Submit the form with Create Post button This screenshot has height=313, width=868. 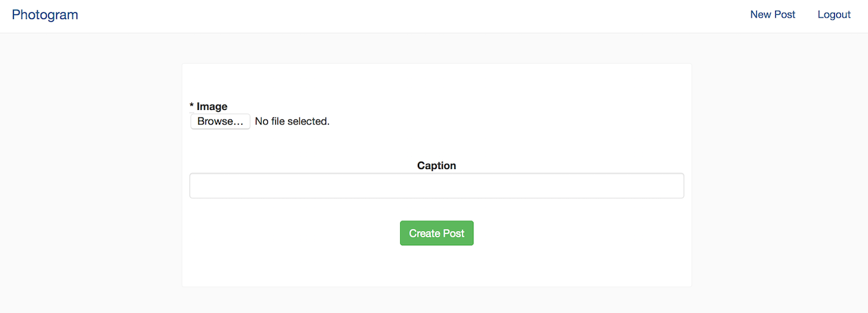tap(437, 233)
